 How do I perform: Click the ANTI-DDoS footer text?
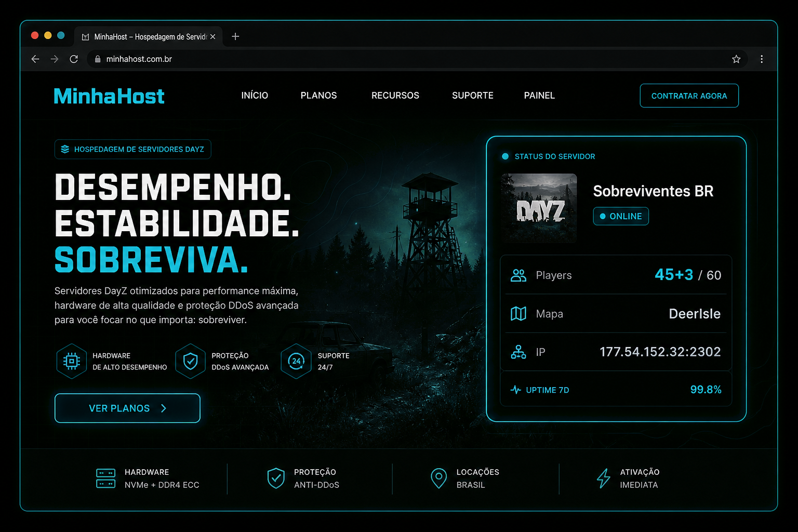[316, 485]
